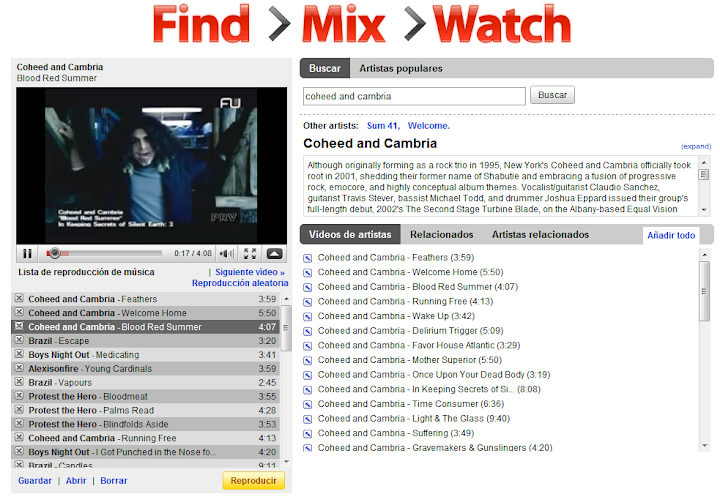Remove Brazil - Vapours from the playlist
Viewport: 720px width, 497px height.
19,382
